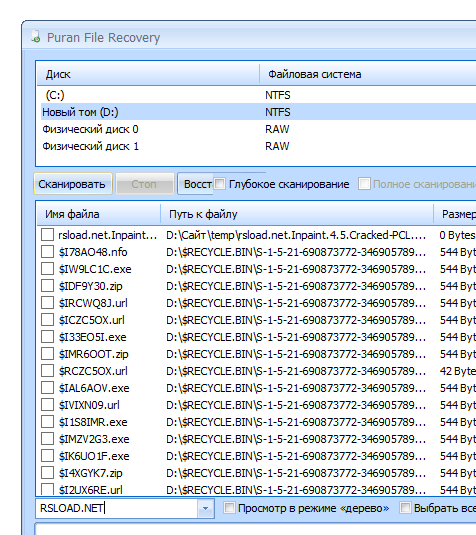Screen dimensions: 476x535
Task: Select file name $I4XGYK7.zip
Action: (x=90, y=473)
